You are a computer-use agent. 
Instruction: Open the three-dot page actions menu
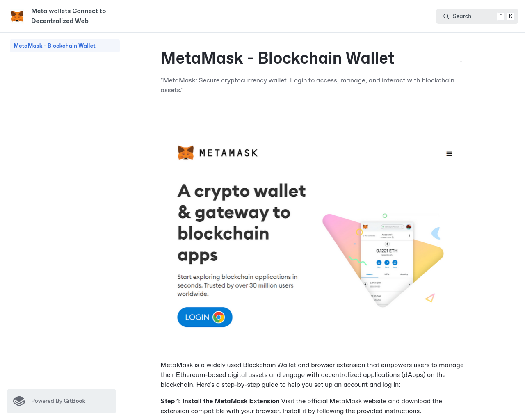coord(461,59)
